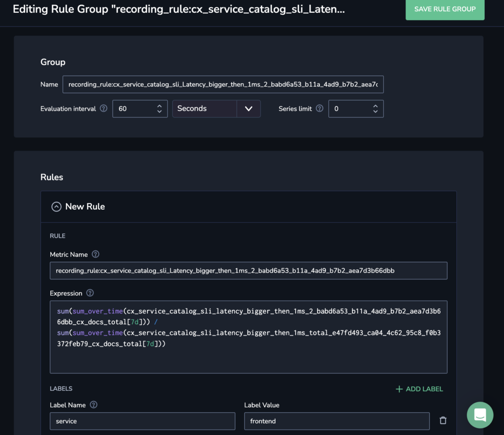Open the chat support widget

[480, 415]
